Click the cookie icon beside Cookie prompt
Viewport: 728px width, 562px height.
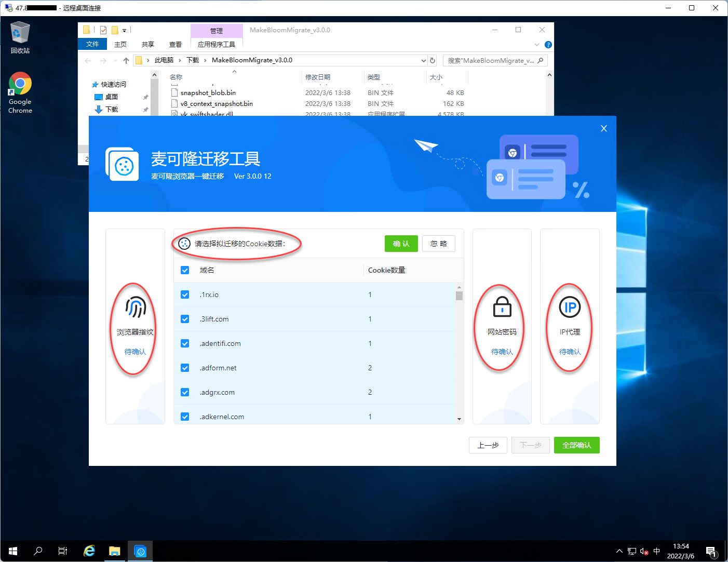[184, 243]
